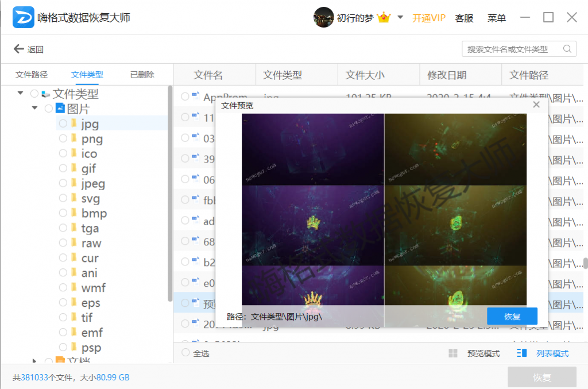Viewport: 588px width, 389px height.
Task: Click the jpg folder icon
Action: 74,122
